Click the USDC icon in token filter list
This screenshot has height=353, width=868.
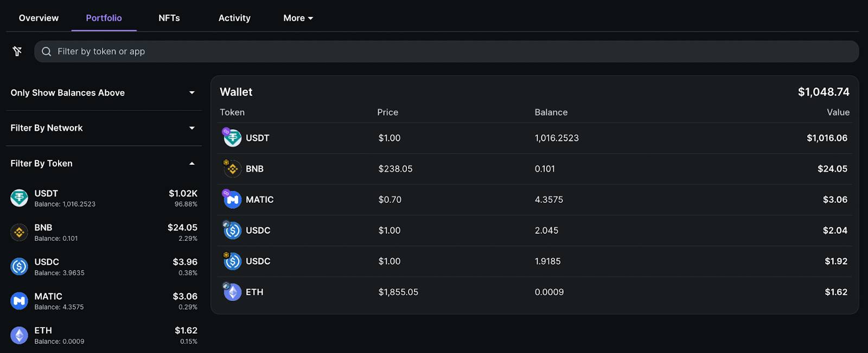(x=20, y=267)
